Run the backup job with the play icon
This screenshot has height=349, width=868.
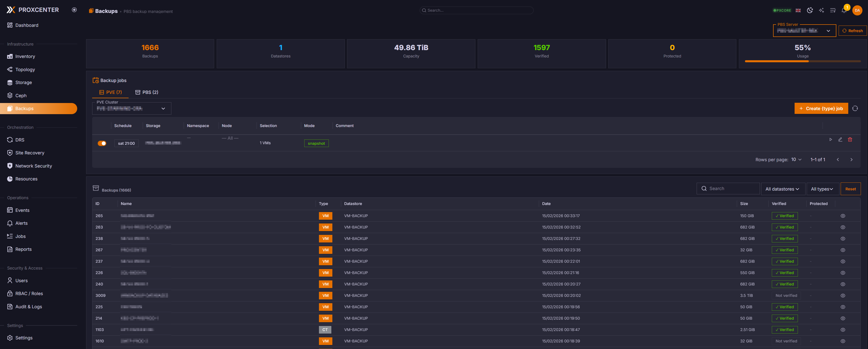click(x=831, y=139)
